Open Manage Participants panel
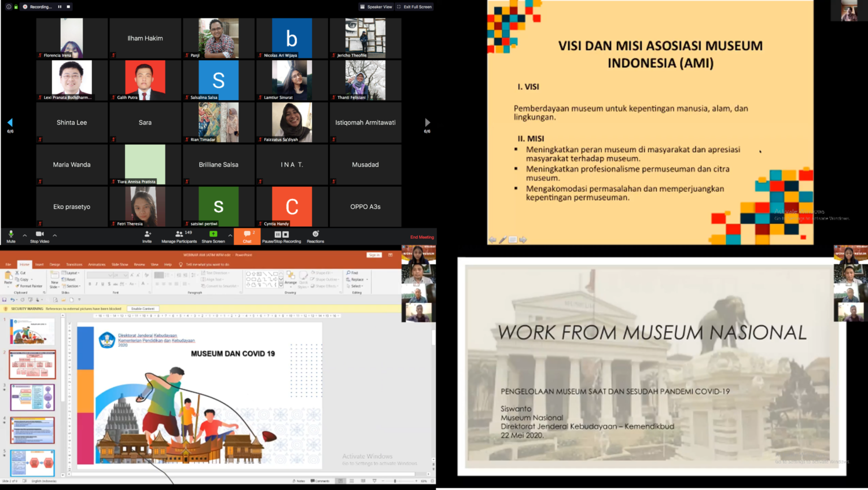 (x=179, y=234)
